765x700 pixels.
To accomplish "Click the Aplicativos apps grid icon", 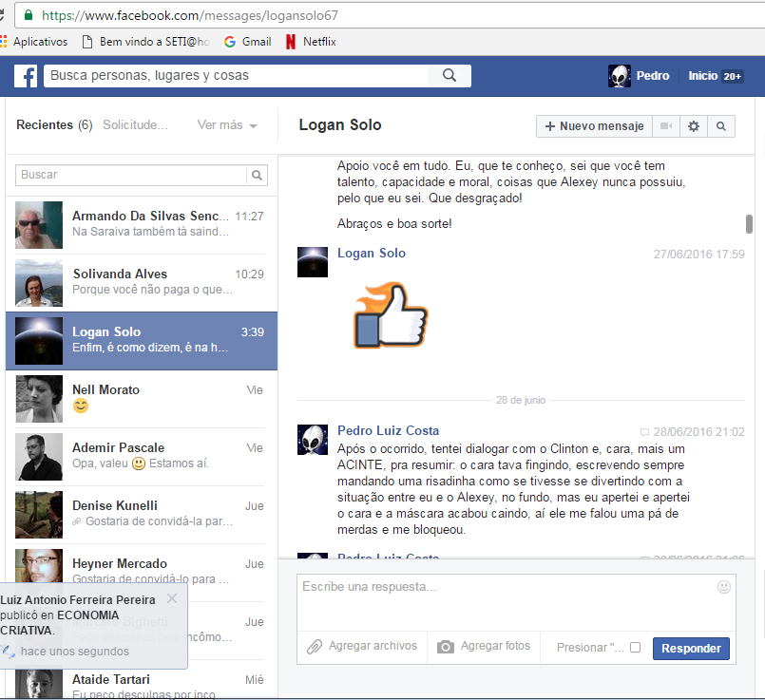I will (x=4, y=42).
